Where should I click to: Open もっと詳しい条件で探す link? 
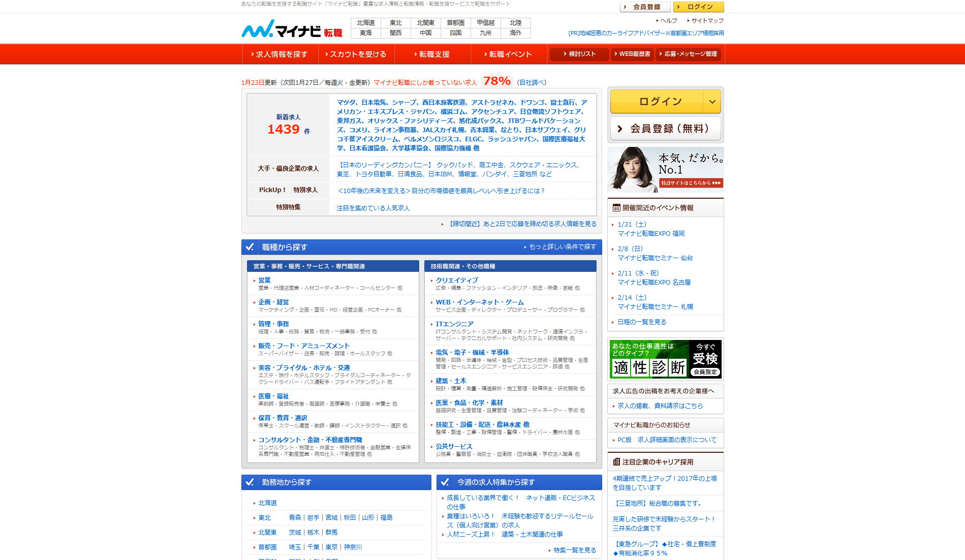tap(563, 247)
